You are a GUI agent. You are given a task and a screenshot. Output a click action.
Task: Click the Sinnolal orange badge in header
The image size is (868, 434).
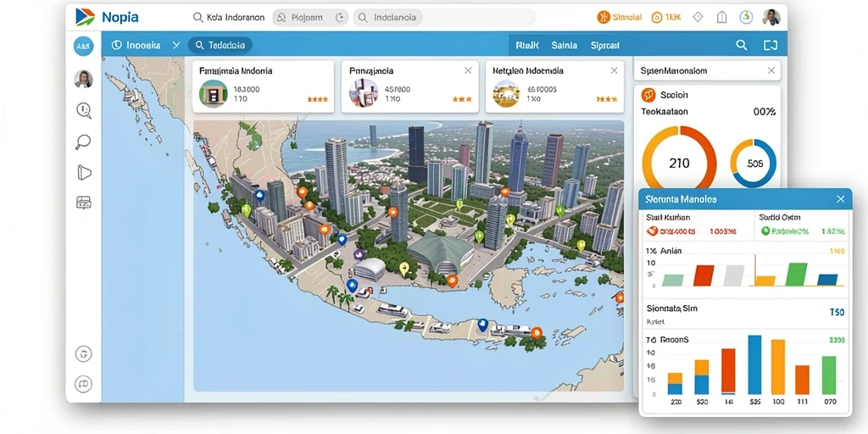coord(620,17)
